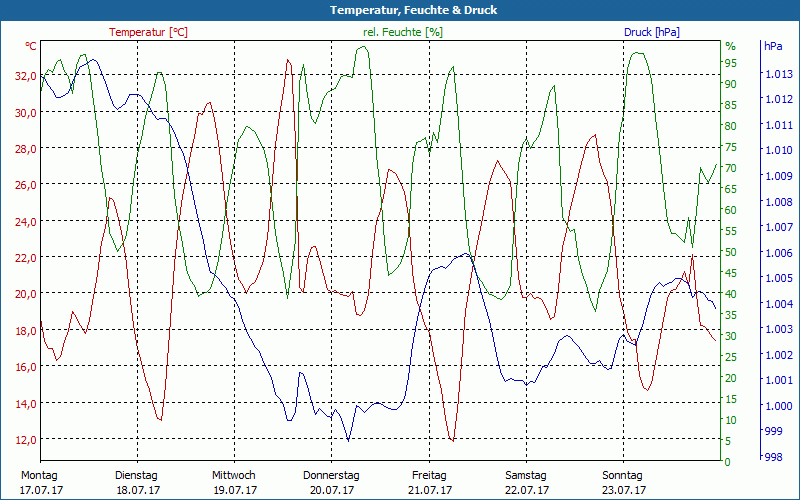Click the chart title Temperatur, Feuchte & Druck

tap(400, 10)
